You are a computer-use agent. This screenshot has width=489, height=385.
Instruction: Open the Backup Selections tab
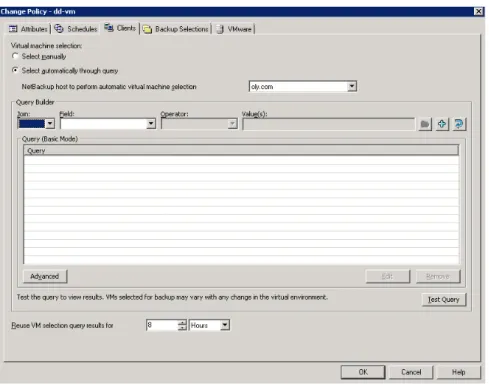click(175, 29)
